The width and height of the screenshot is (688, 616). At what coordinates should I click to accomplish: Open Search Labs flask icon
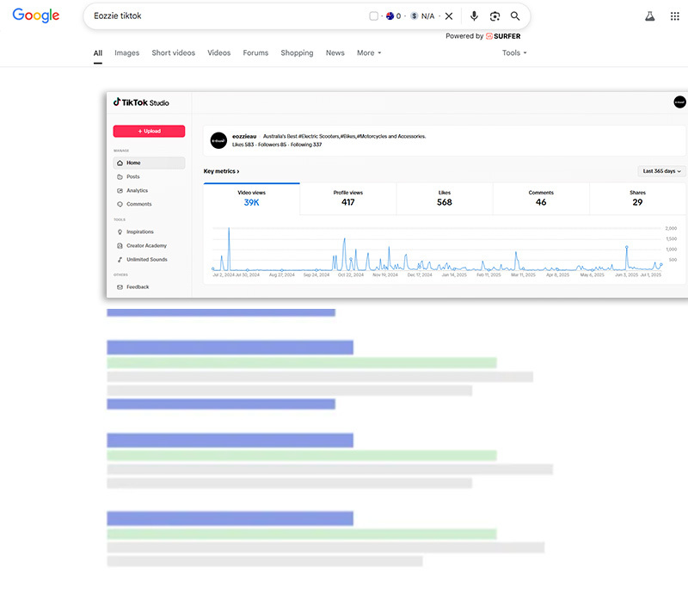[x=650, y=16]
